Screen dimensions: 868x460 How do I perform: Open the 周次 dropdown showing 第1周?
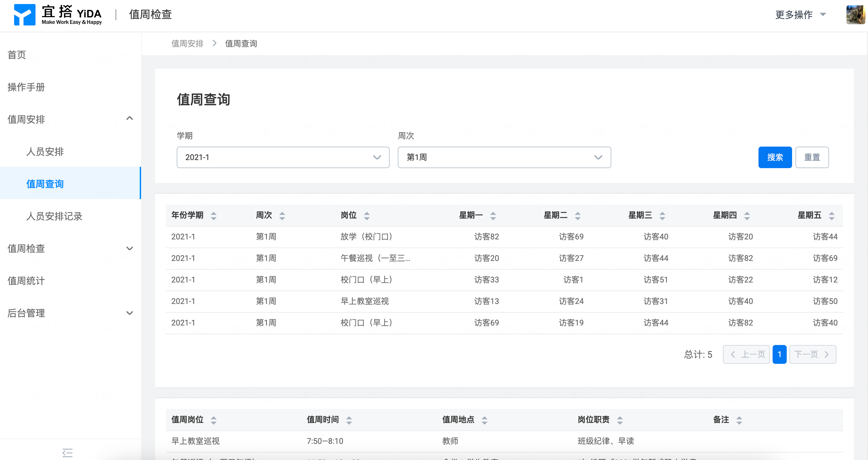pyautogui.click(x=504, y=157)
